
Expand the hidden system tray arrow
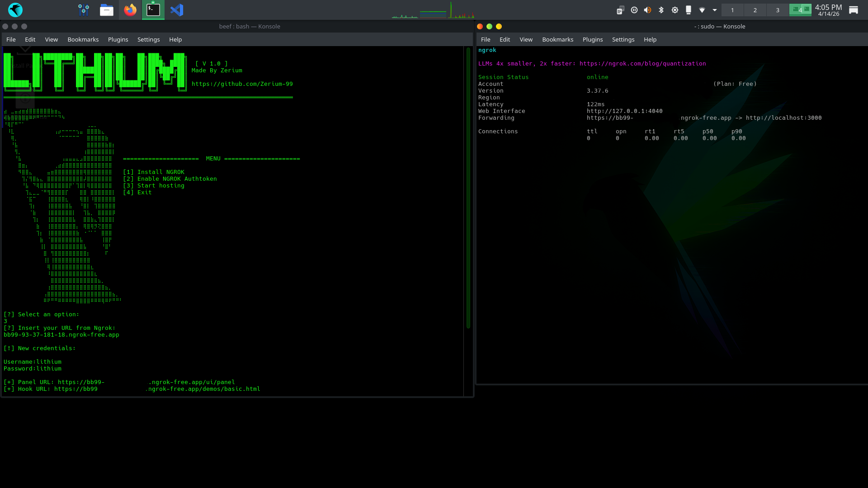point(715,10)
